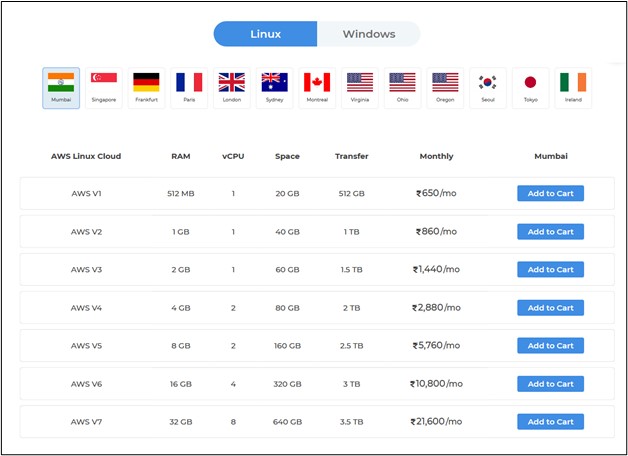
Task: Add AWS V3 plan to cart
Action: click(x=550, y=269)
